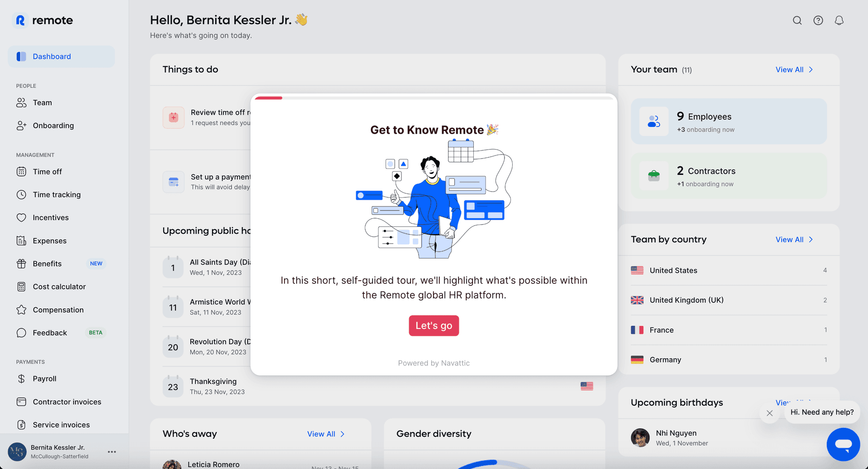Open Time tracking in the sidebar
Viewport: 868px width, 469px height.
pos(57,195)
